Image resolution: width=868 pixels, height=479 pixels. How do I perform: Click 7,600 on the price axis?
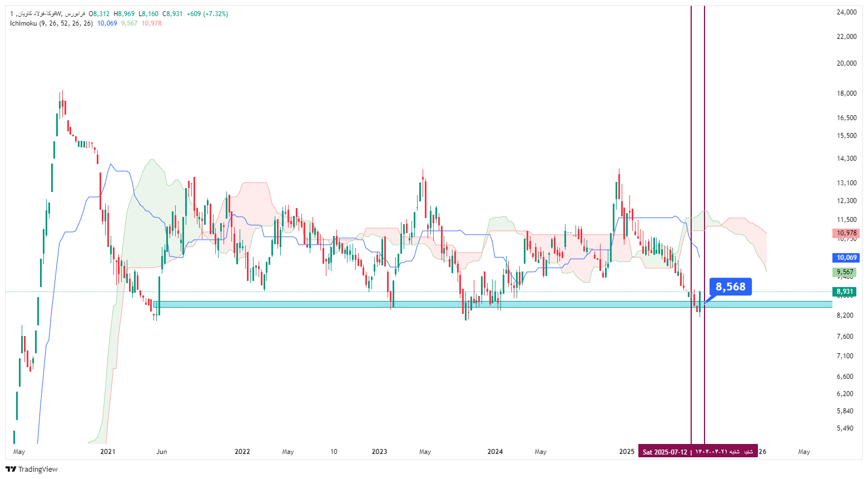pyautogui.click(x=845, y=337)
